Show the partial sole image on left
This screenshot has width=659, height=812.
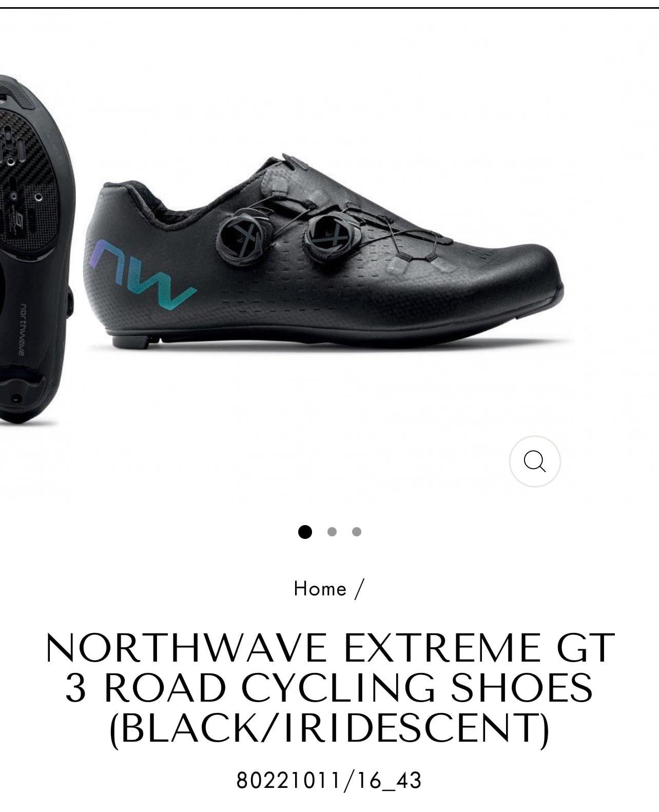click(x=36, y=249)
